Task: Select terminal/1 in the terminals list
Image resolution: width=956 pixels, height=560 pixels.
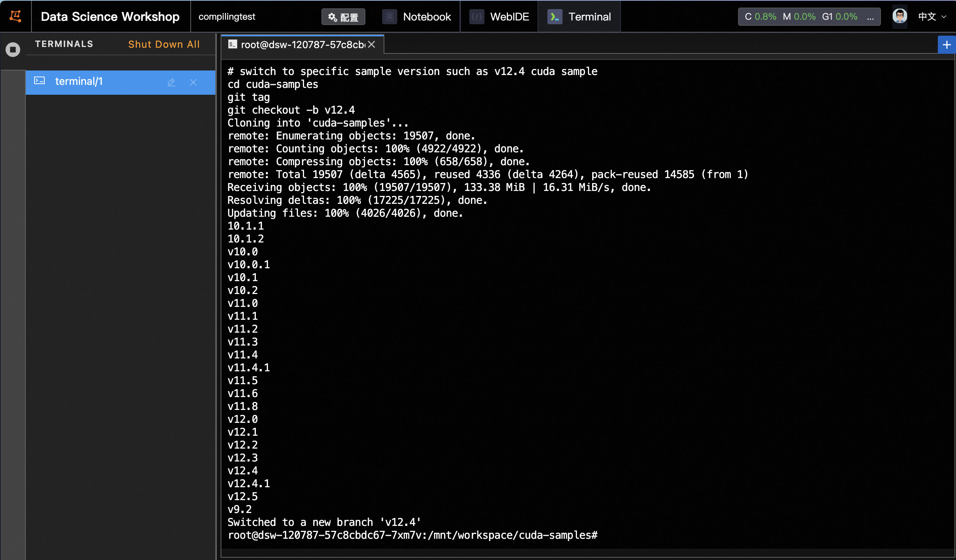Action: 79,81
